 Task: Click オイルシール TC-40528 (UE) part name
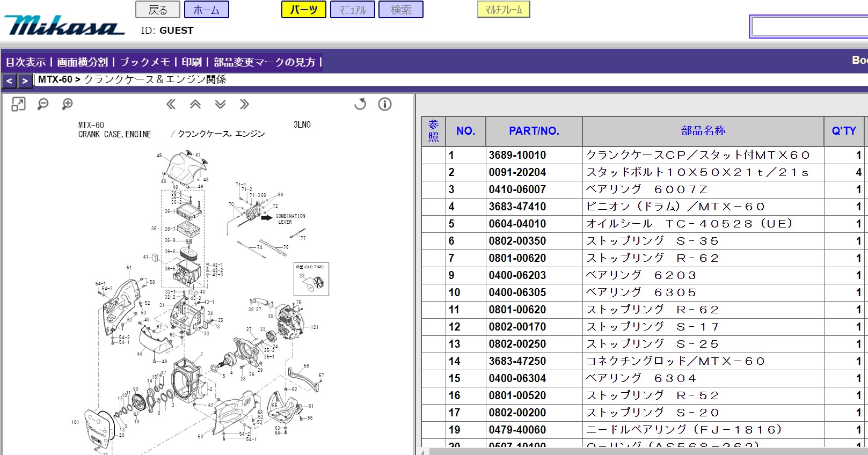click(x=690, y=224)
